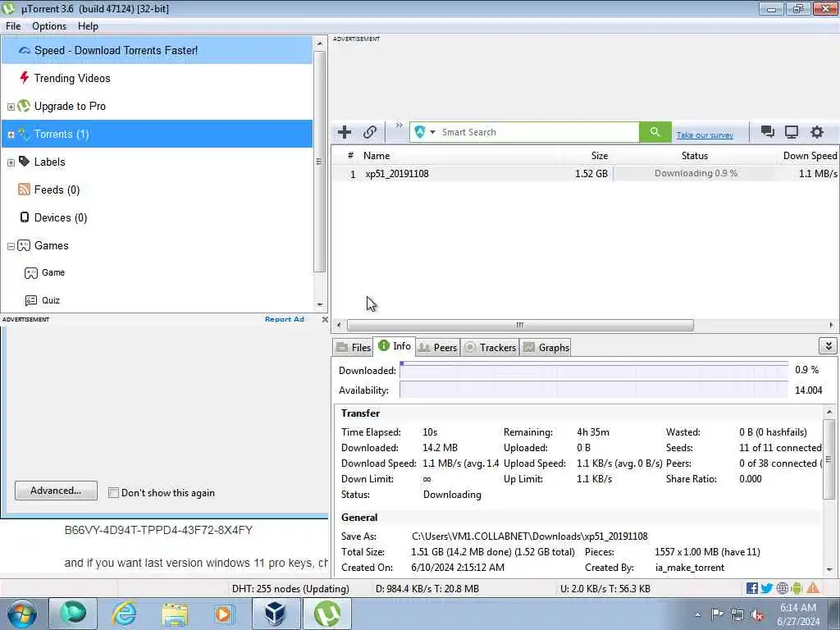Click the sidebar vertical scrollbar
Viewport: 840px width, 630px height.
319,162
